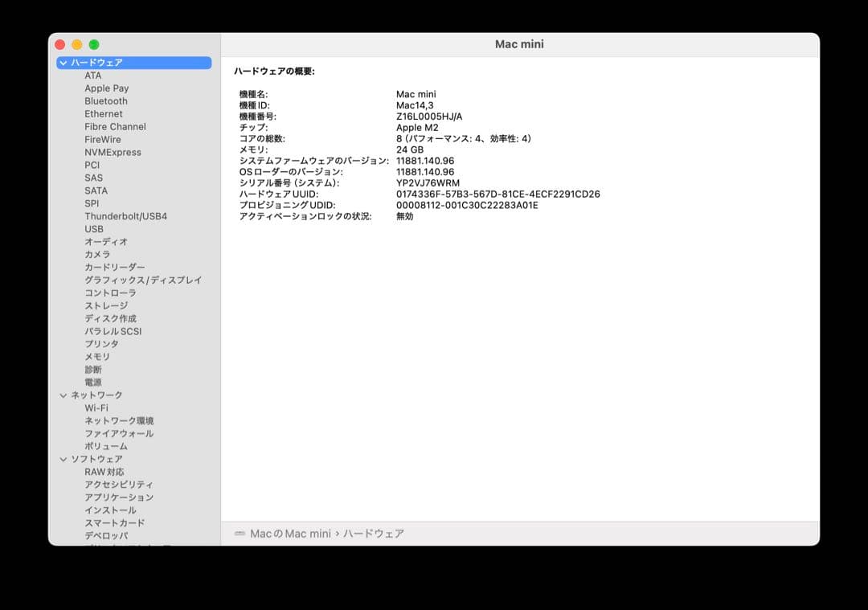Click the hardware UUID value
The height and width of the screenshot is (610, 868).
click(498, 194)
